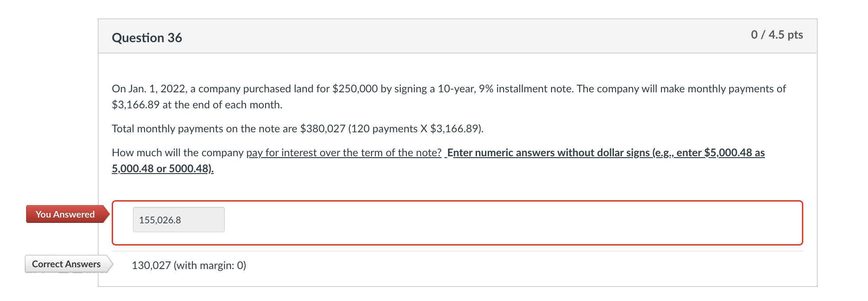Image resolution: width=868 pixels, height=301 pixels.
Task: Select the 155,026.8 answer input field
Action: point(178,219)
